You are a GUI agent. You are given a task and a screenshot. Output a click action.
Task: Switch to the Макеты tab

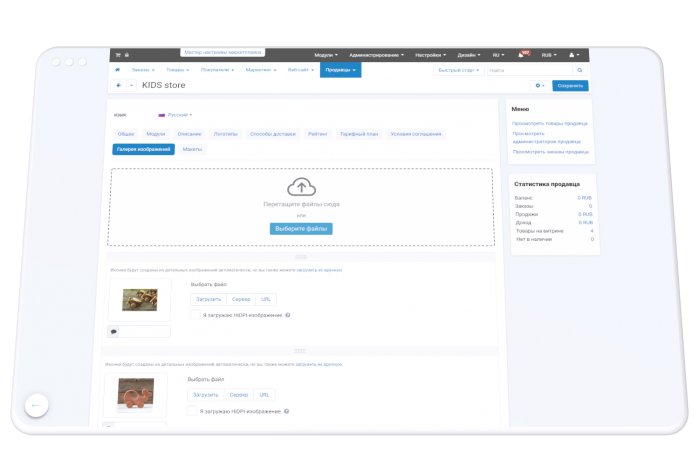(x=192, y=149)
